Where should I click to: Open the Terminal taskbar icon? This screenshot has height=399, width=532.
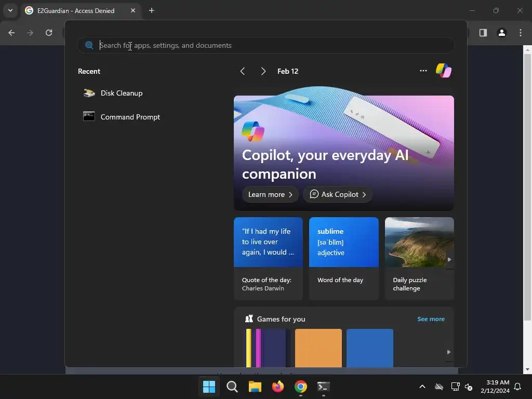(323, 386)
